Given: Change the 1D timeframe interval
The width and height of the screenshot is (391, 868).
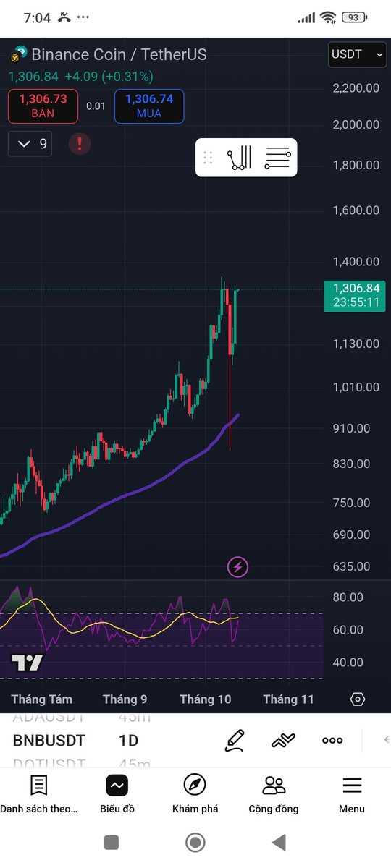Looking at the screenshot, I should [129, 741].
